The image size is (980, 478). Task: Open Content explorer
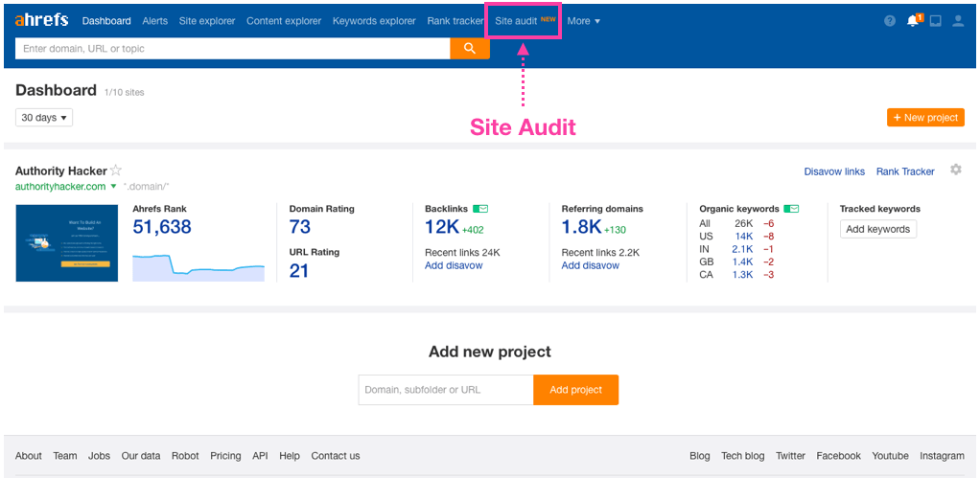[284, 20]
